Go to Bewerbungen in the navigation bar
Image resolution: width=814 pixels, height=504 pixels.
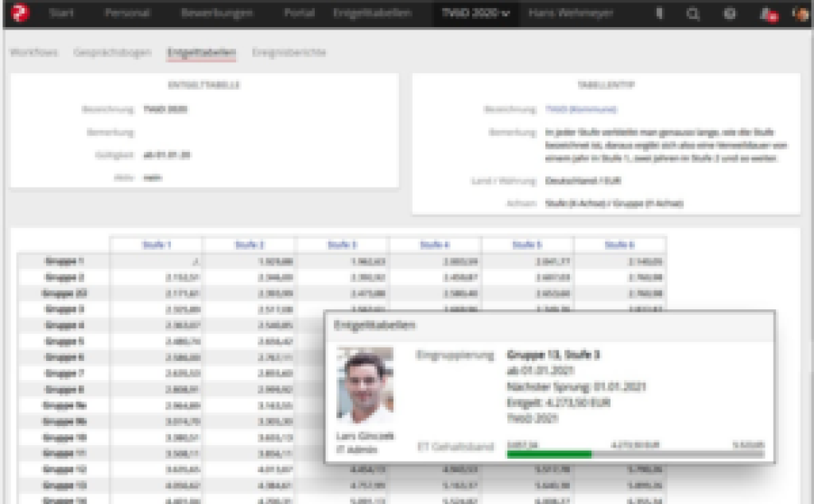tap(216, 14)
